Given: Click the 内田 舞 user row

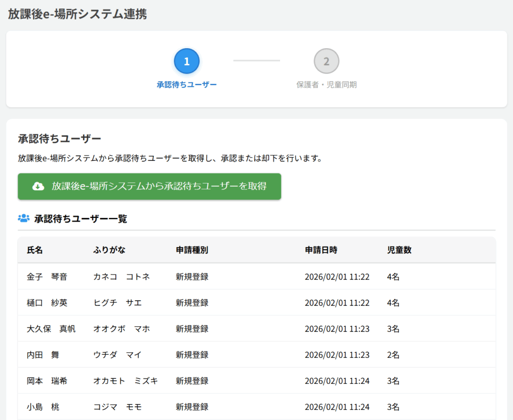Looking at the screenshot, I should (x=43, y=355).
